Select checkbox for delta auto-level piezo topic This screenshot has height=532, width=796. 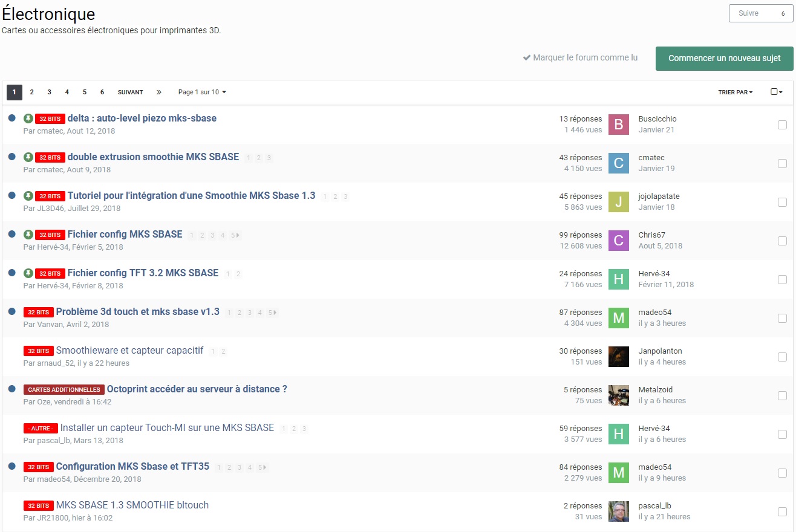(782, 125)
